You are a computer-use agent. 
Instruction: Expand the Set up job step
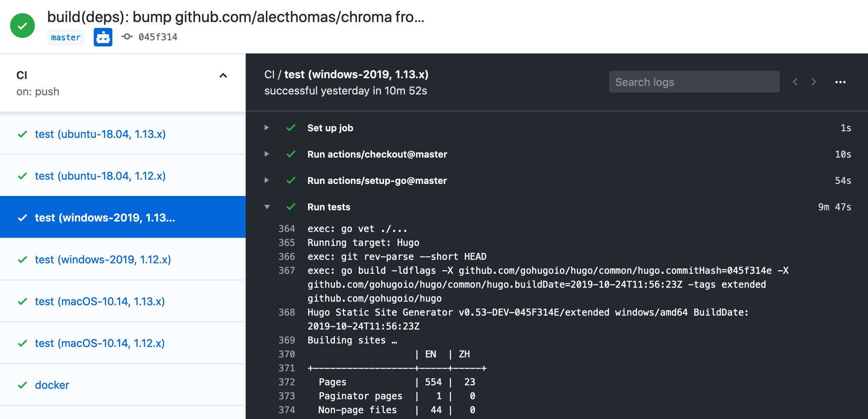pyautogui.click(x=267, y=128)
